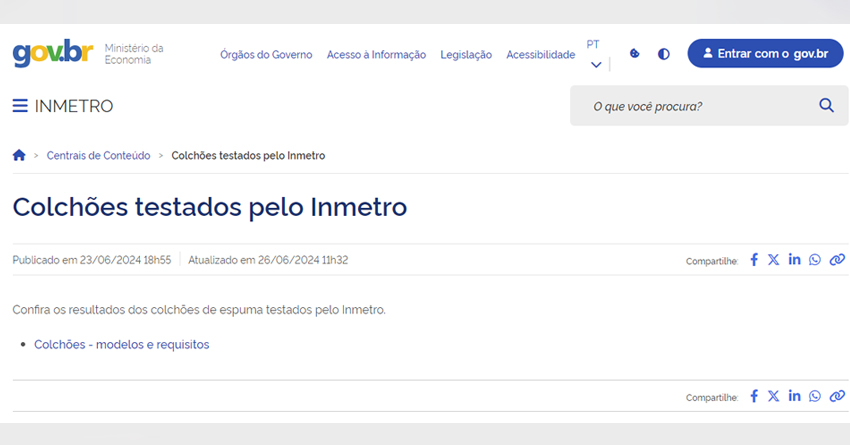
Task: Click 'Atualizado em 26/06/2024 11h32' text
Action: coord(268,260)
